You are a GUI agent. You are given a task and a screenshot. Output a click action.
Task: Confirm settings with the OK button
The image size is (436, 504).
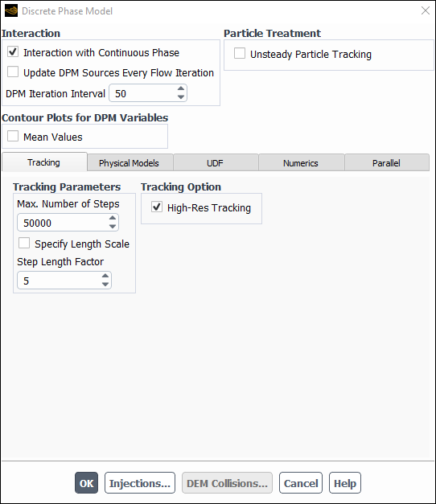(86, 483)
